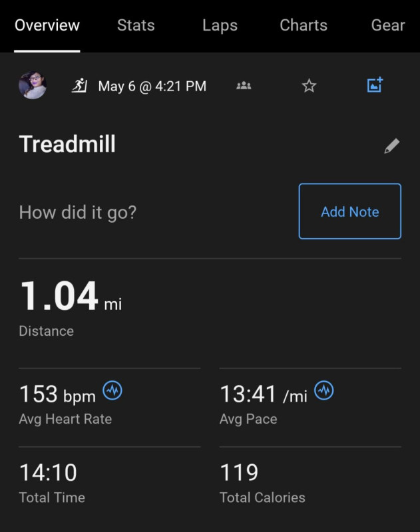Open the user profile picture
The width and height of the screenshot is (420, 532).
(33, 85)
